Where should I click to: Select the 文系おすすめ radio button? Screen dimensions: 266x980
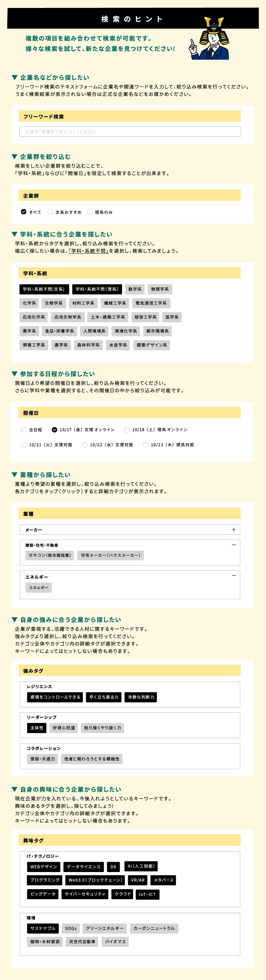point(50,212)
